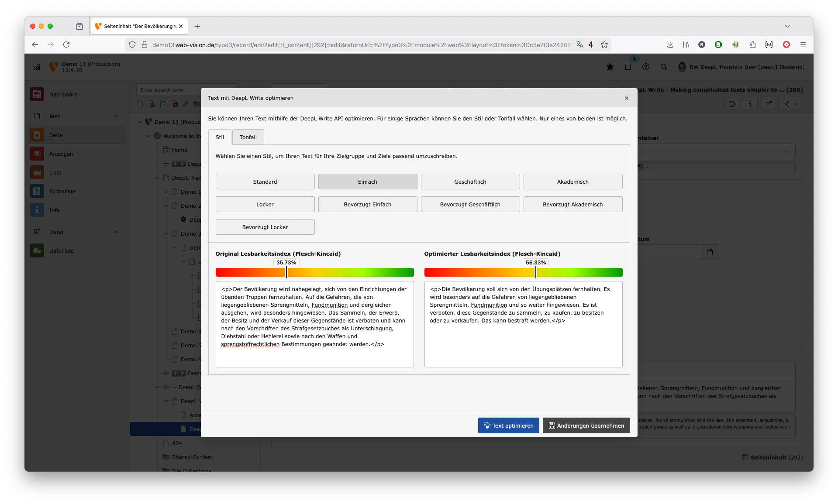Apply with Änderungen übernehmen button
The width and height of the screenshot is (838, 504).
point(586,425)
